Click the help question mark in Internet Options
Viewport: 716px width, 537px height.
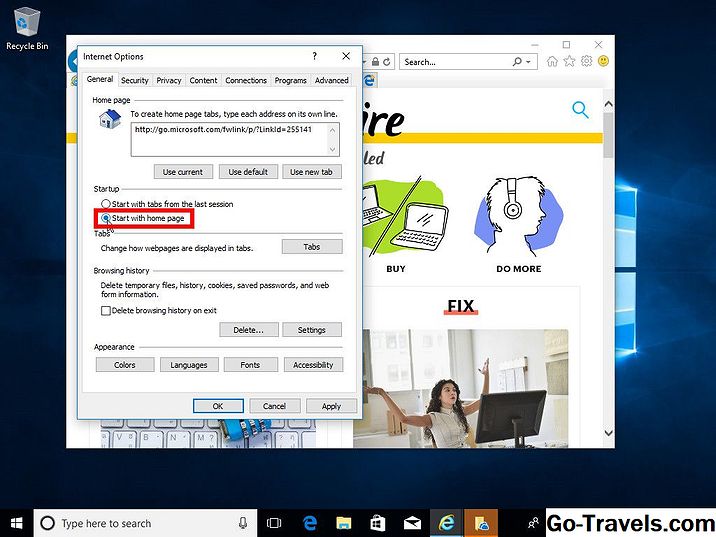click(x=314, y=56)
